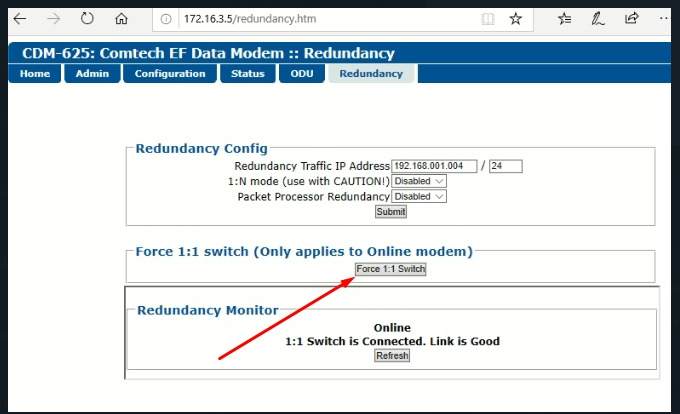Refresh the Redundancy Monitor status
Screen dimensions: 680x414
coord(392,355)
